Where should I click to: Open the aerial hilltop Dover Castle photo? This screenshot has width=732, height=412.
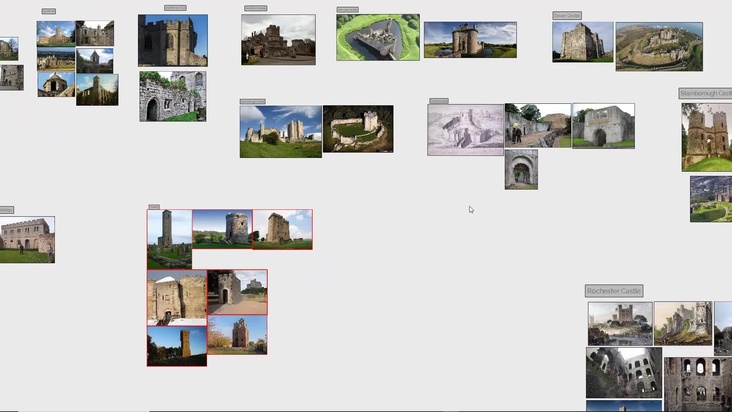point(658,46)
